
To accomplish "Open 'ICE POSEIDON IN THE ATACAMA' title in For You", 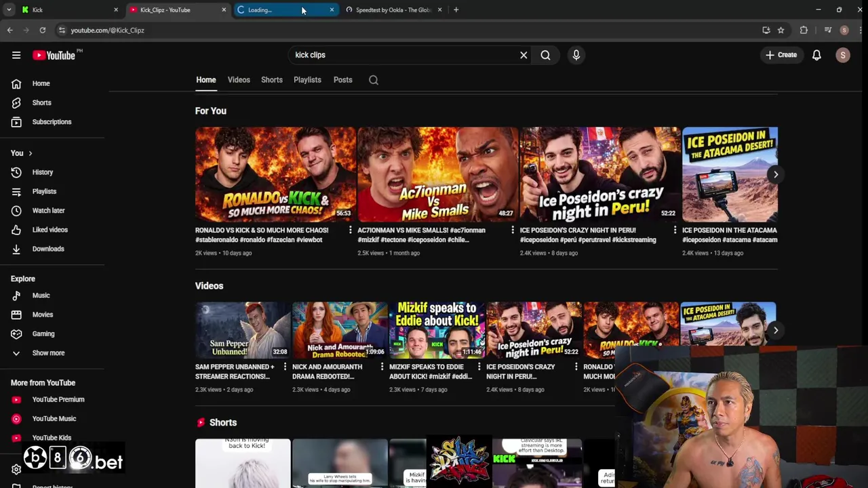I will 730,235.
